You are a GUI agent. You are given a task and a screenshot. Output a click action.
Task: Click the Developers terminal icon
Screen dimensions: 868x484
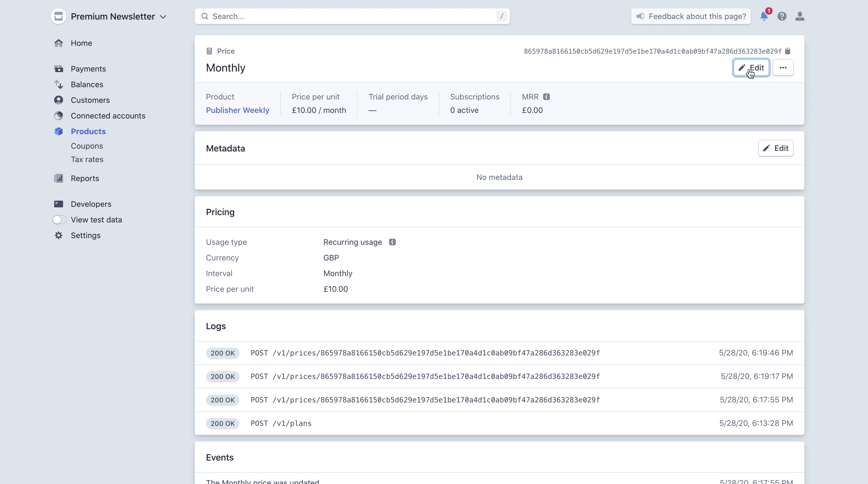pyautogui.click(x=59, y=204)
